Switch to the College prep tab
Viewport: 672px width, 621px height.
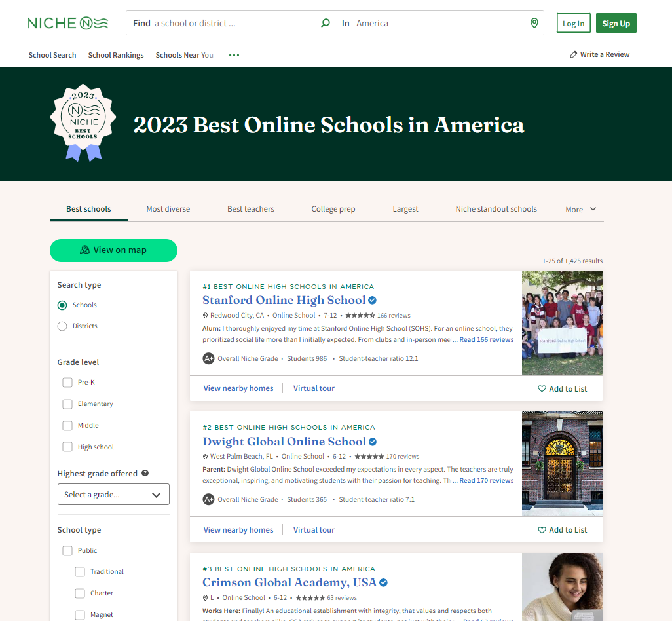point(333,209)
